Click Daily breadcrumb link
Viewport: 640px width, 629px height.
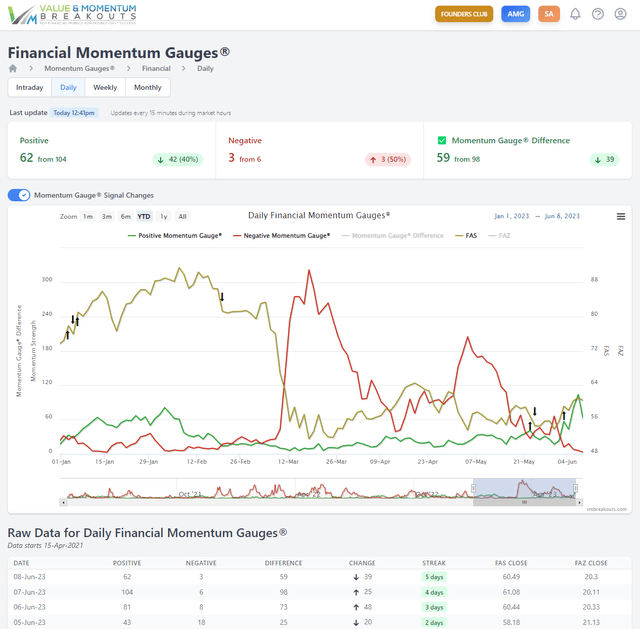205,68
